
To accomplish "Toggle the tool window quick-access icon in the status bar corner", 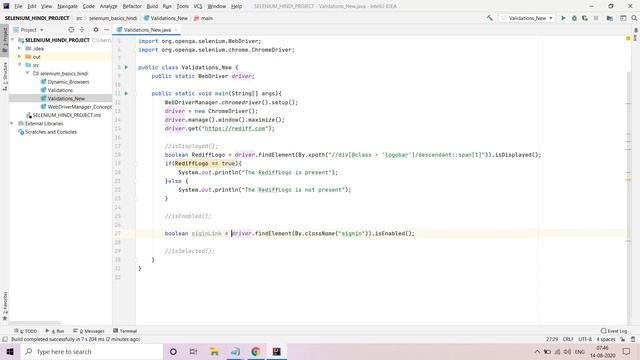I will (5, 339).
